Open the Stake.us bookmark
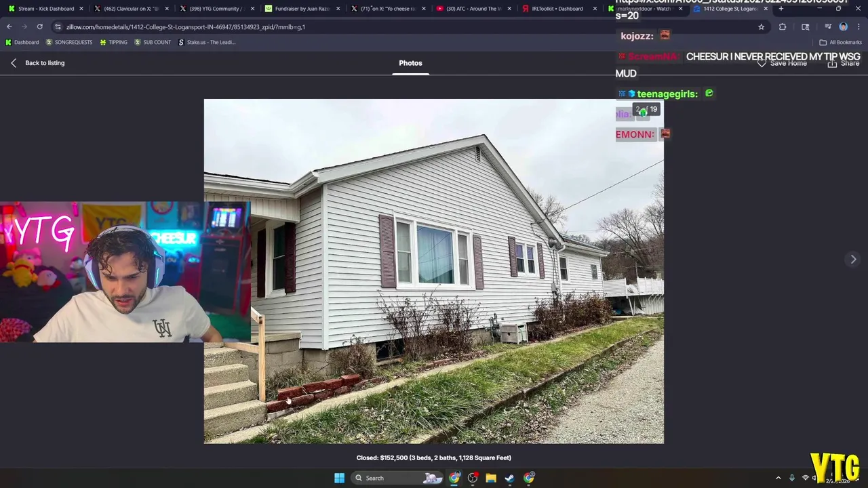Viewport: 868px width, 488px height. pyautogui.click(x=207, y=42)
